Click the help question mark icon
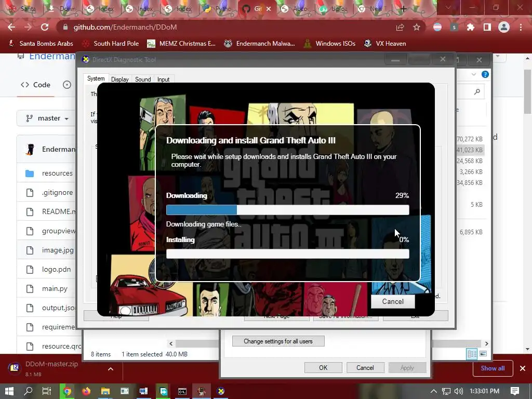 coord(485,74)
